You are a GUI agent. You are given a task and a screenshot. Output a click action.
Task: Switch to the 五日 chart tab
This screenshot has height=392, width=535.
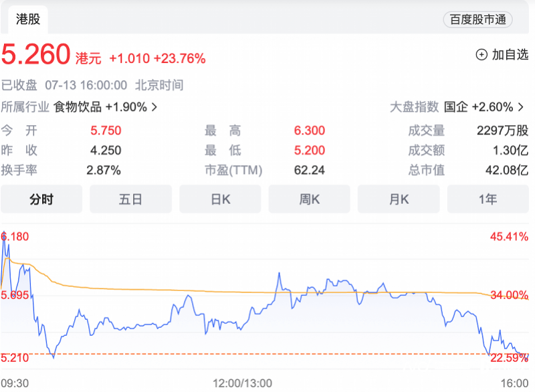tap(130, 199)
